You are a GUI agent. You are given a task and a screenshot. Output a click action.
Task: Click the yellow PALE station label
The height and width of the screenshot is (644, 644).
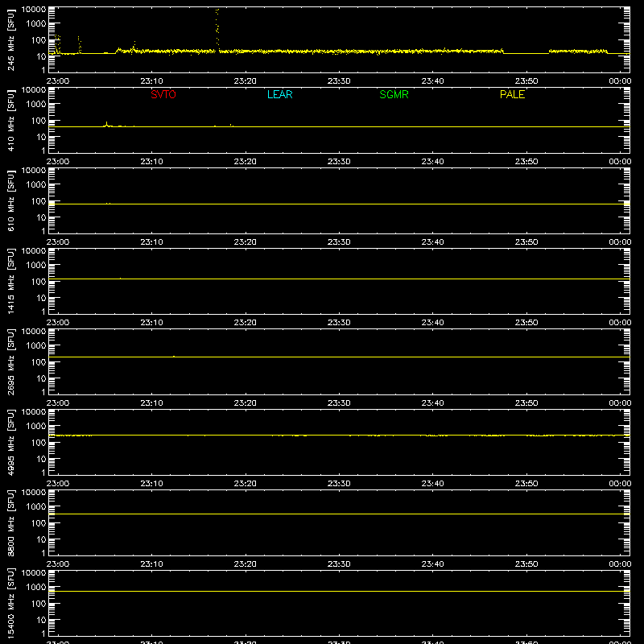point(512,94)
